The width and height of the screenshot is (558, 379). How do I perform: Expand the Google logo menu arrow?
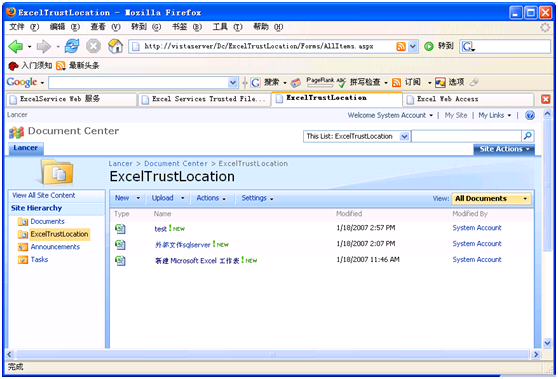click(x=42, y=83)
